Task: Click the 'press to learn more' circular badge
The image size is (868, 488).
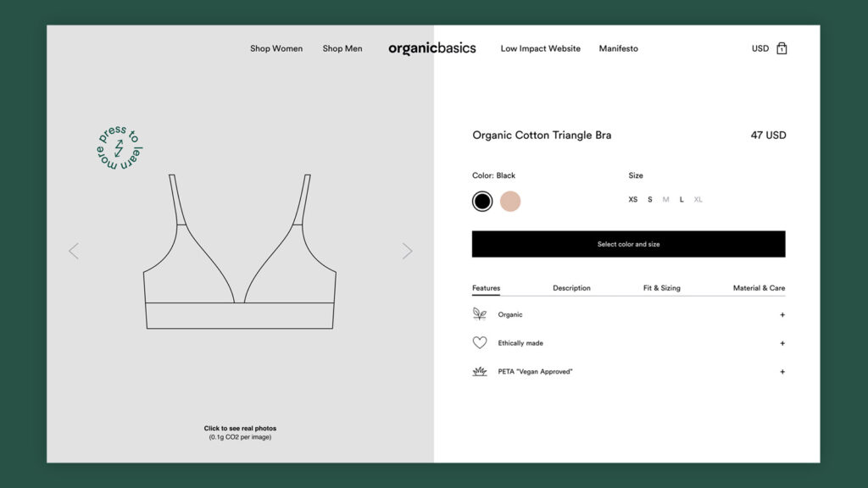Action: click(119, 147)
